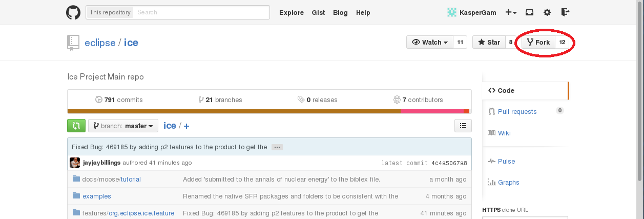Screen dimensions: 644x219
Task: Click the 'a month ago' timestamp
Action: tap(448, 180)
